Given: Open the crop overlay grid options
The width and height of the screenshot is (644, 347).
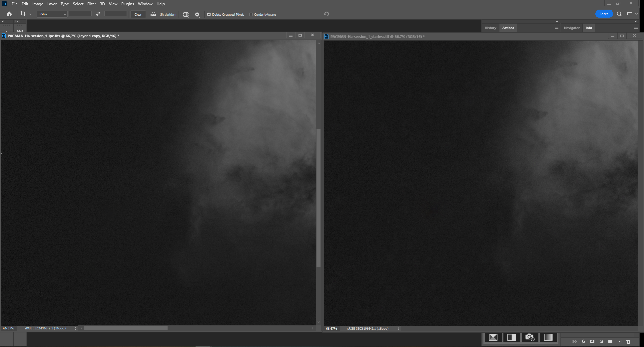Looking at the screenshot, I should [x=186, y=14].
